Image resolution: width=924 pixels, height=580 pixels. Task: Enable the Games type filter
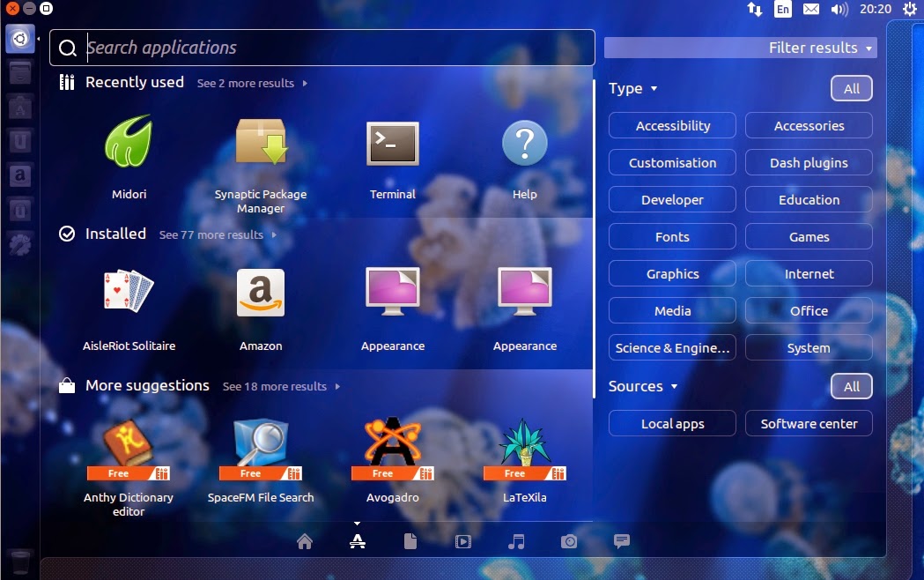coord(808,236)
